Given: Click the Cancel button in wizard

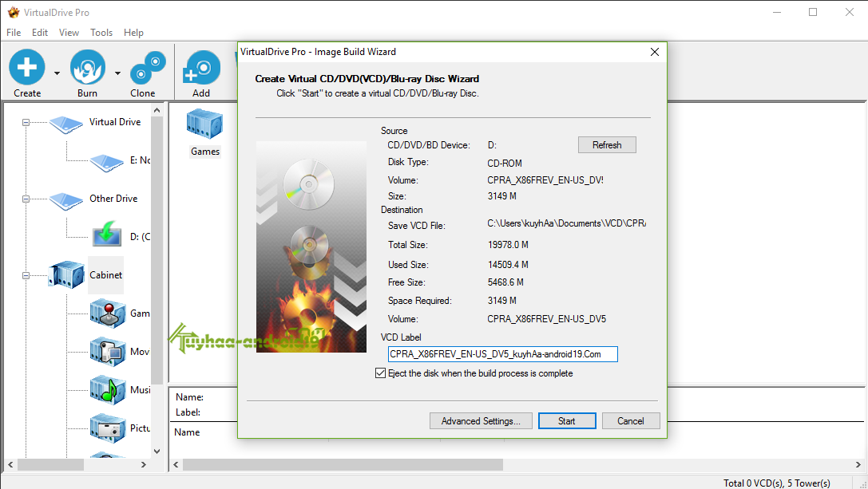Looking at the screenshot, I should click(631, 421).
